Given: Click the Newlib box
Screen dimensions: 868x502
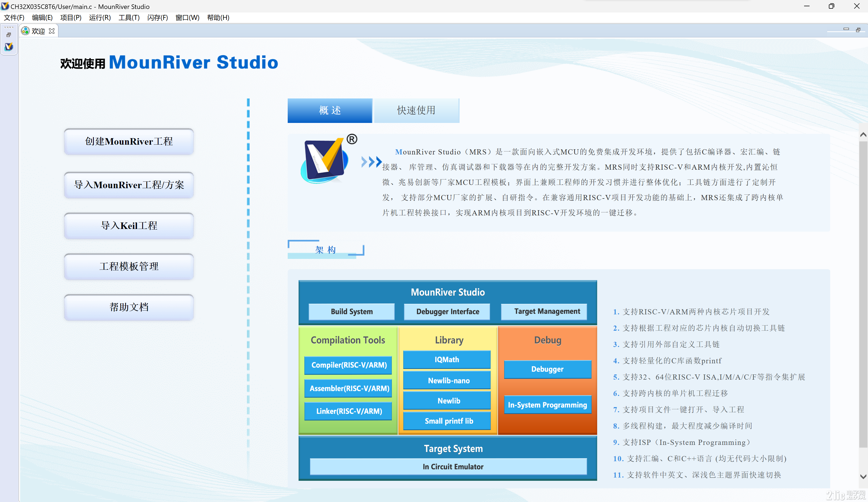Looking at the screenshot, I should tap(447, 401).
